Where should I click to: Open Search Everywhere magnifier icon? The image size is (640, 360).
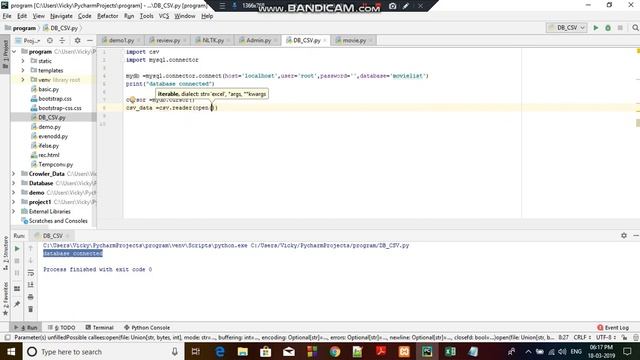coord(635,28)
